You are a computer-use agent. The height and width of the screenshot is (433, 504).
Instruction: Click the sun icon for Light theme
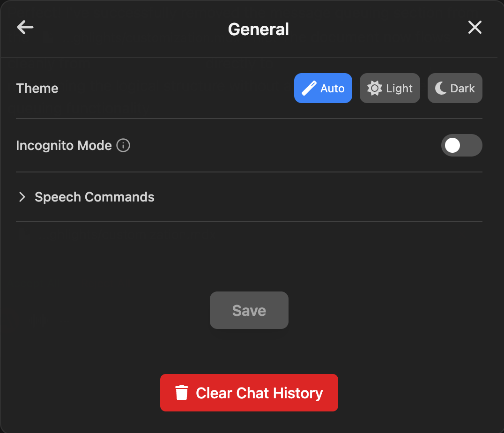coord(375,88)
